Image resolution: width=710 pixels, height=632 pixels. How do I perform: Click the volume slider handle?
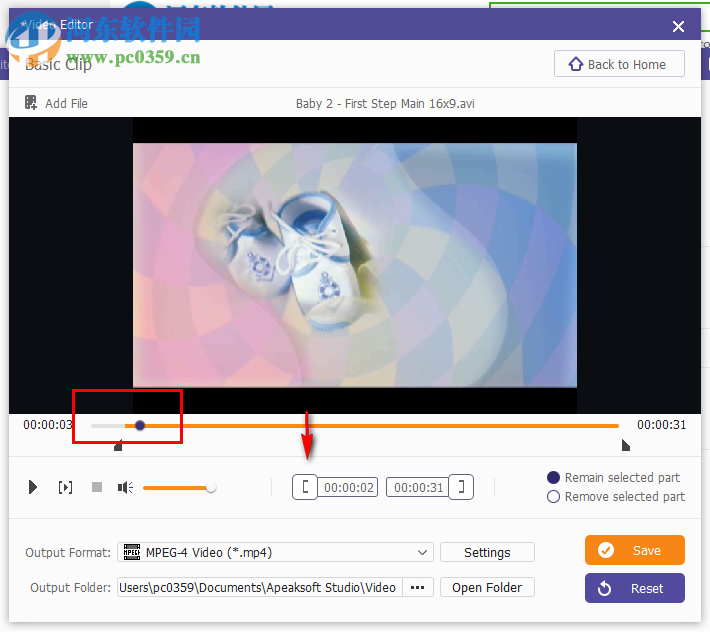point(211,488)
